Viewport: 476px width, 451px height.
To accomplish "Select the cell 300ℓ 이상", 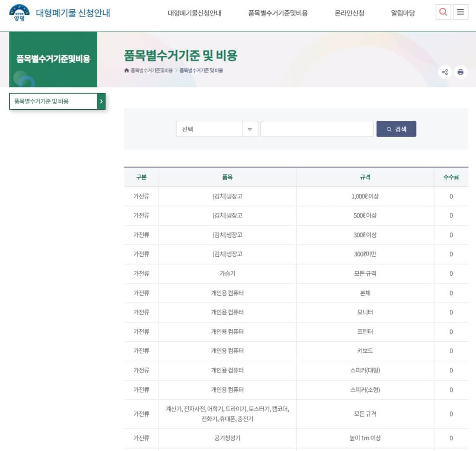I will (365, 235).
